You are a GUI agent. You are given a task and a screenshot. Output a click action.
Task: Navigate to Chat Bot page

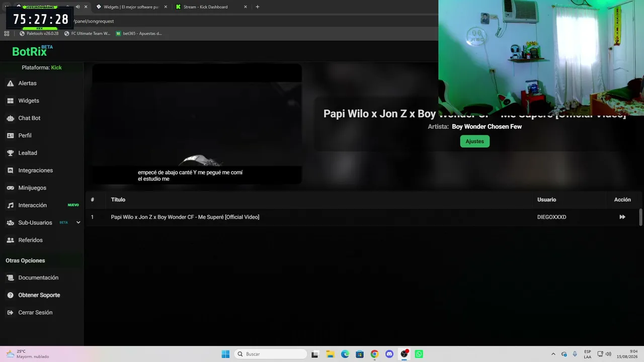pos(29,118)
